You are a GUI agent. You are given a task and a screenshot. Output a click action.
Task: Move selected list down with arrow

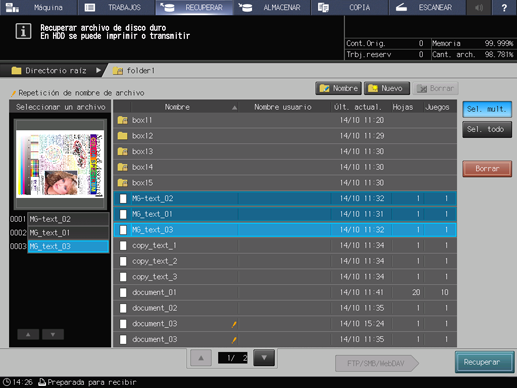pos(53,334)
